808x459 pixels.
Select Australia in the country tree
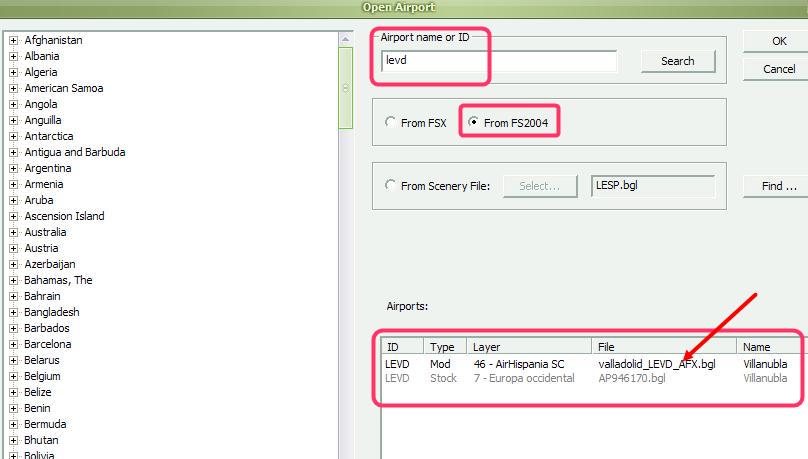pos(46,232)
